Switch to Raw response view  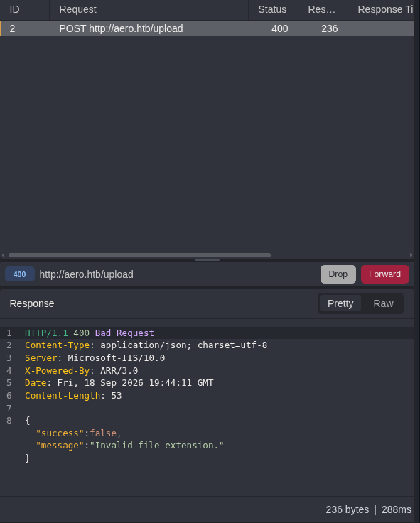click(x=383, y=303)
